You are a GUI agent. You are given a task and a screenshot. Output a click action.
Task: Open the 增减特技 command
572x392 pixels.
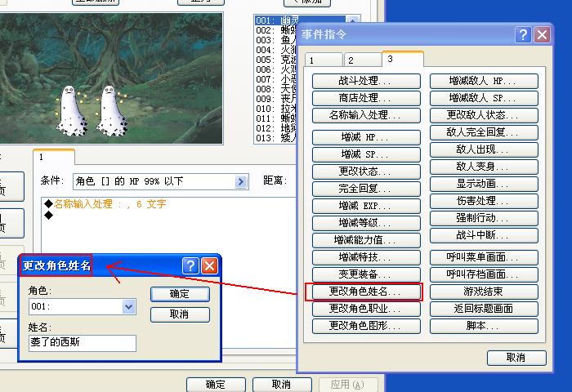366,257
